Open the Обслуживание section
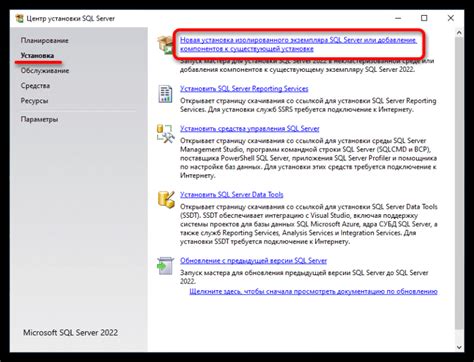474x362 pixels. pyautogui.click(x=45, y=71)
